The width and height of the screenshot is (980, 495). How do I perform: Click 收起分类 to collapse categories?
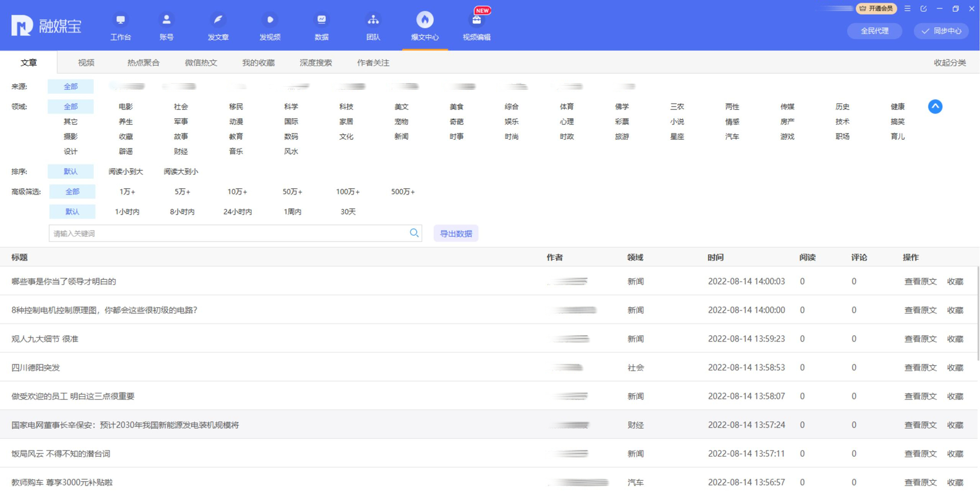pos(949,63)
